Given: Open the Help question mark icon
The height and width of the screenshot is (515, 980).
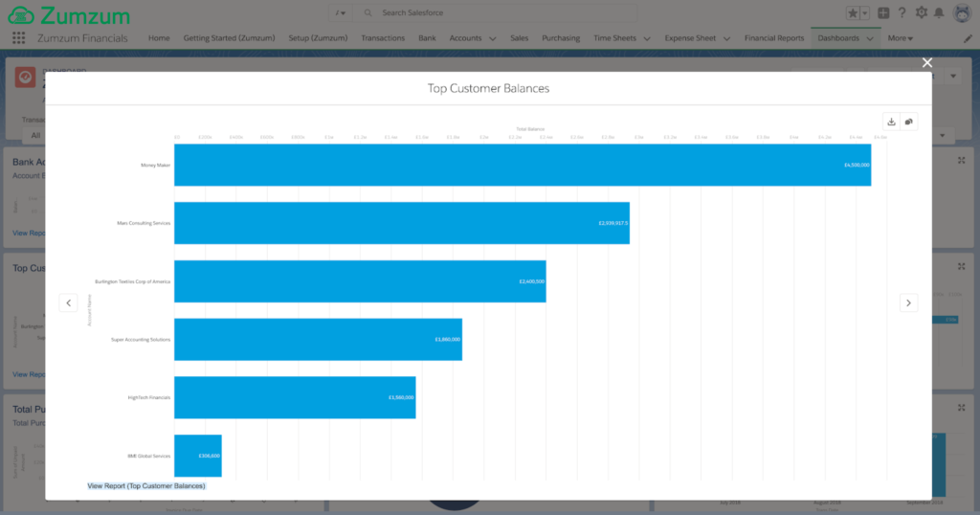Looking at the screenshot, I should click(902, 13).
